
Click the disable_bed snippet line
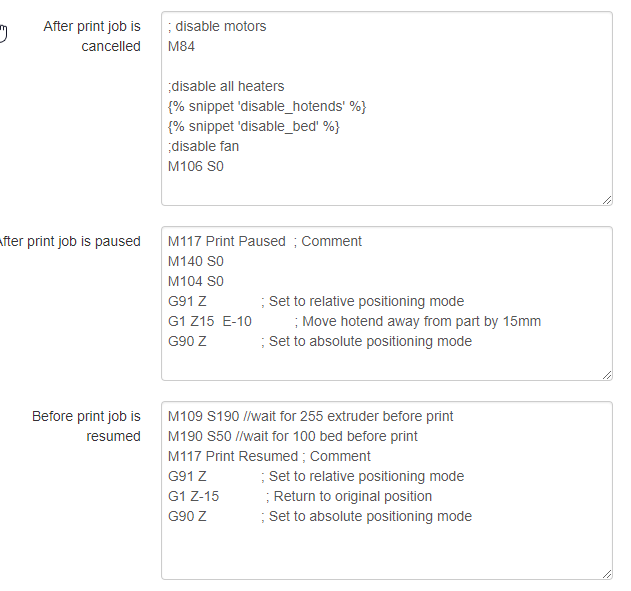(x=254, y=127)
